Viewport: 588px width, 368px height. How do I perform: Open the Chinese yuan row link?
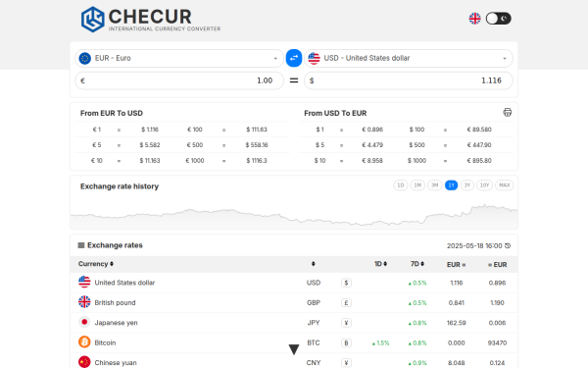point(116,363)
